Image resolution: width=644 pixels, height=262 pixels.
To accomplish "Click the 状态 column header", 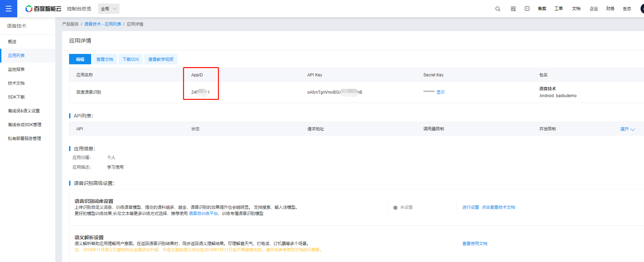I will click(x=195, y=129).
